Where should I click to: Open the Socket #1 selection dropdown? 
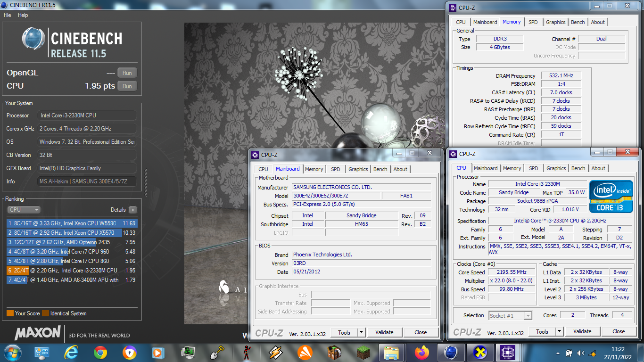click(510, 315)
